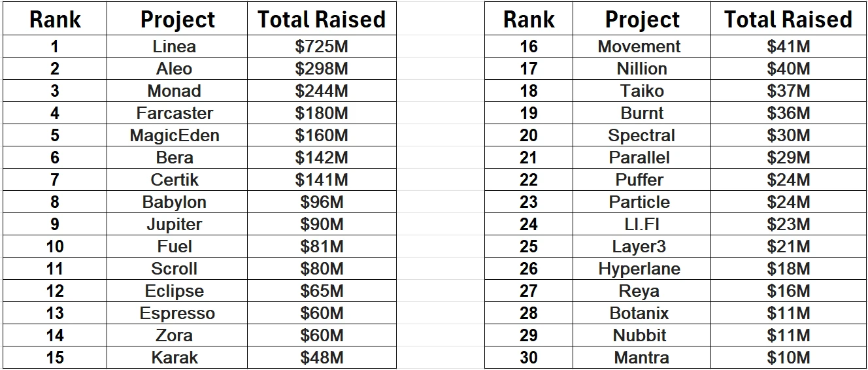
Task: Click the Babylon project name
Action: click(175, 203)
